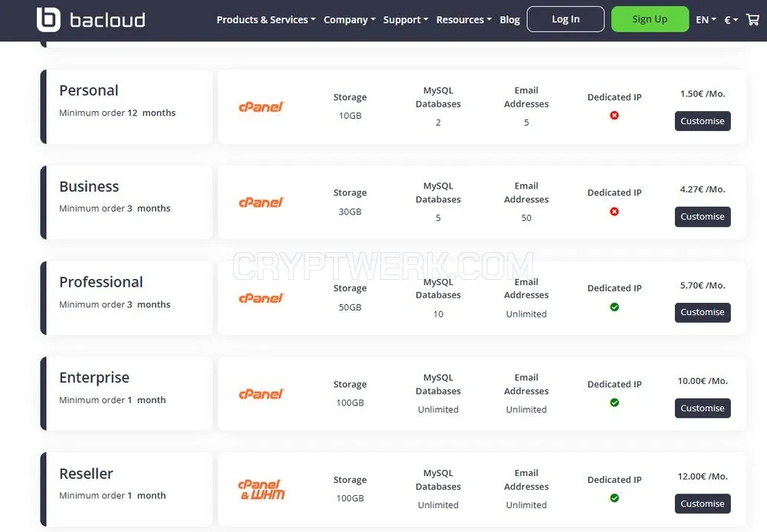Open the shopping cart icon

pos(752,20)
